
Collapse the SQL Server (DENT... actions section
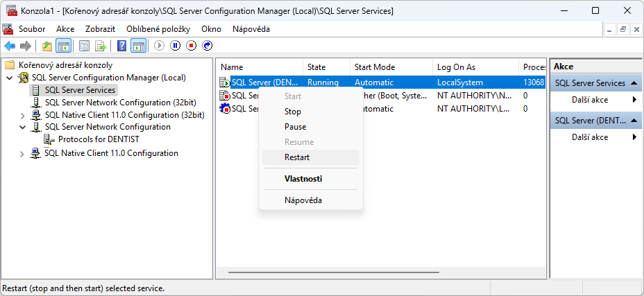(x=634, y=121)
